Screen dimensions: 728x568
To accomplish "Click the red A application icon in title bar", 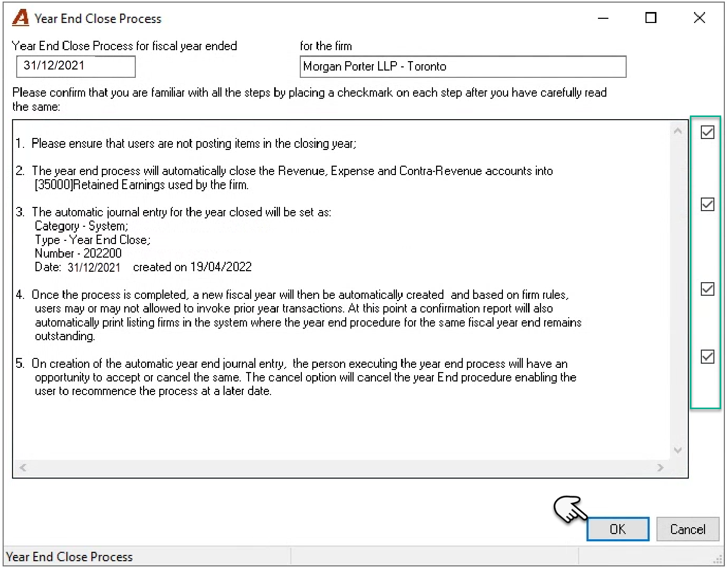I will click(x=20, y=18).
